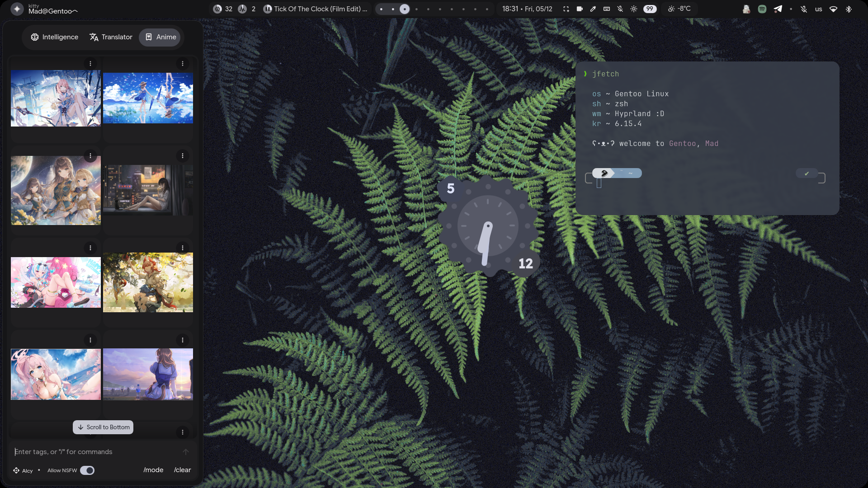
Task: Toggle the on-screen keyboard icon
Action: (x=607, y=9)
